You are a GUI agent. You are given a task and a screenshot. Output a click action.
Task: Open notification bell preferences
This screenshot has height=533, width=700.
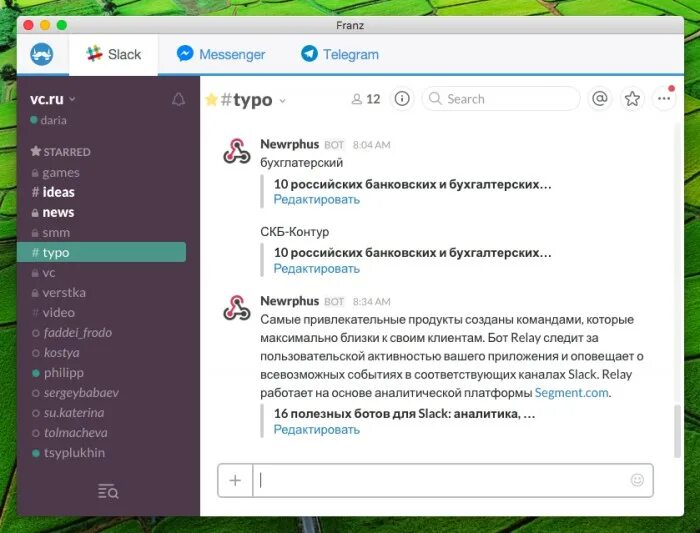coord(179,99)
